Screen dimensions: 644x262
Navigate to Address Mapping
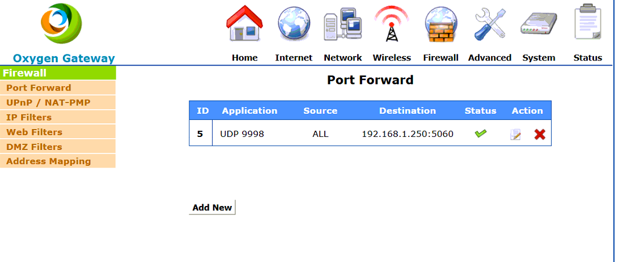click(x=48, y=161)
